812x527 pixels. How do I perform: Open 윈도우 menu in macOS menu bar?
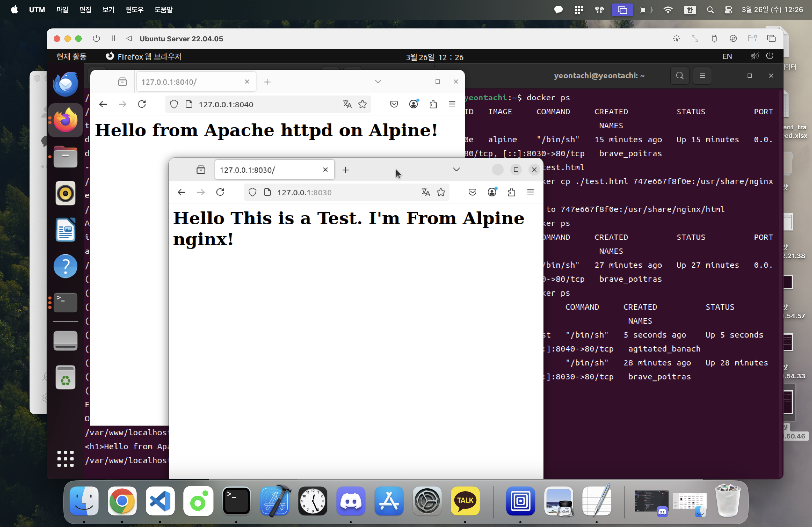click(135, 10)
